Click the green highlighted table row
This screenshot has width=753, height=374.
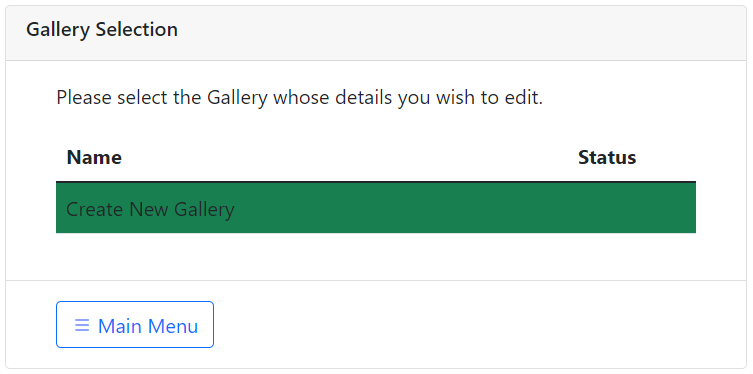click(x=376, y=208)
